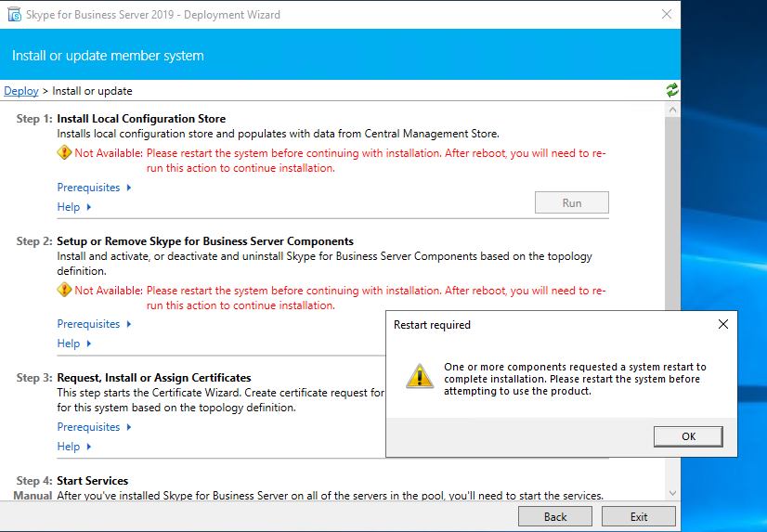Expand Prerequisites under Step 1
Image resolution: width=767 pixels, height=532 pixels.
[x=94, y=188]
